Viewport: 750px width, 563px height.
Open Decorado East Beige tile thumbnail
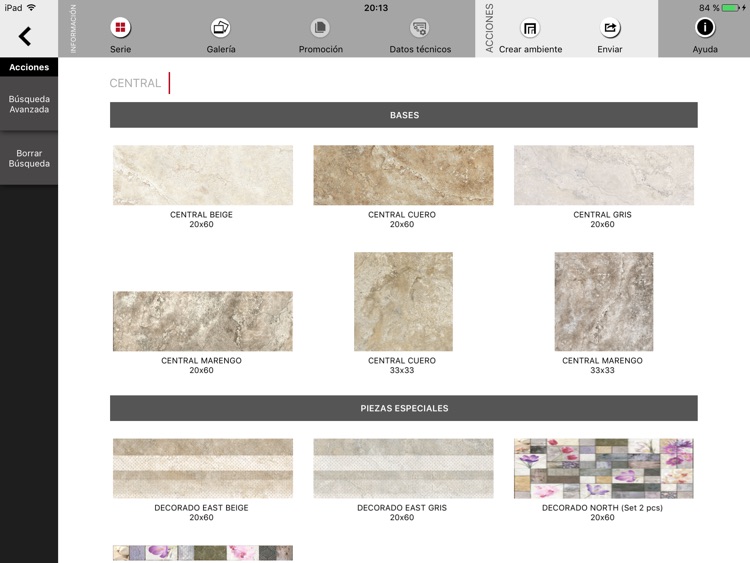click(203, 468)
